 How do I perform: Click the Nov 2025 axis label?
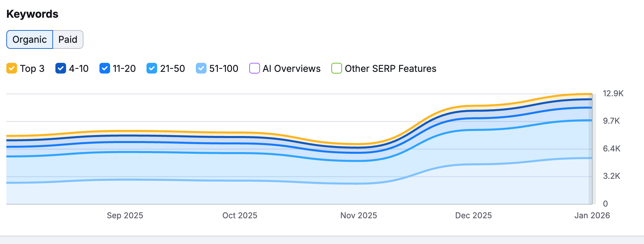tap(359, 215)
